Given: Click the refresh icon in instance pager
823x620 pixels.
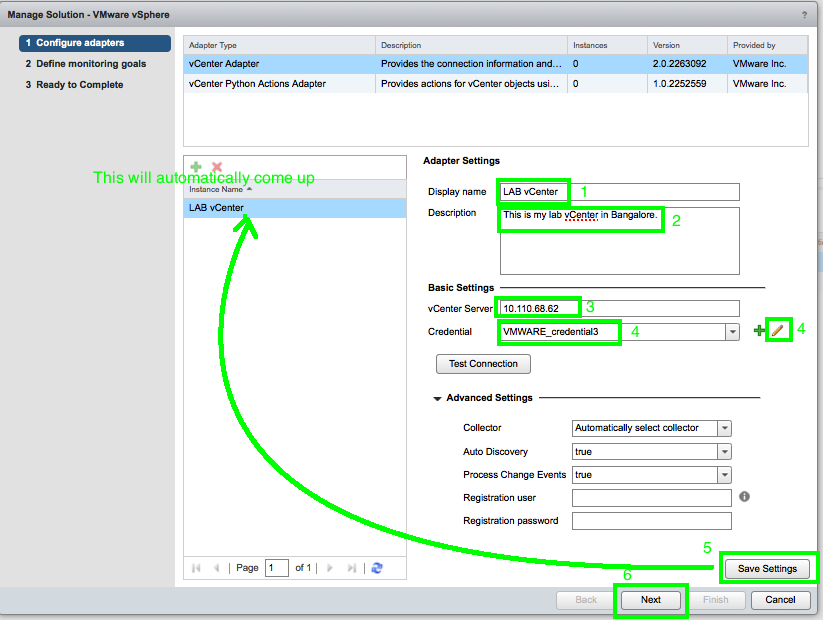Looking at the screenshot, I should (377, 568).
